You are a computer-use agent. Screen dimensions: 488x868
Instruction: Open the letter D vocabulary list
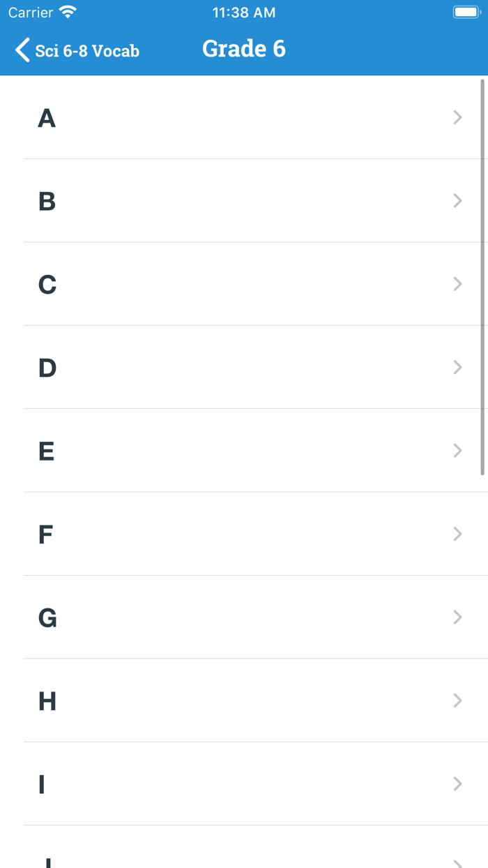coord(244,367)
